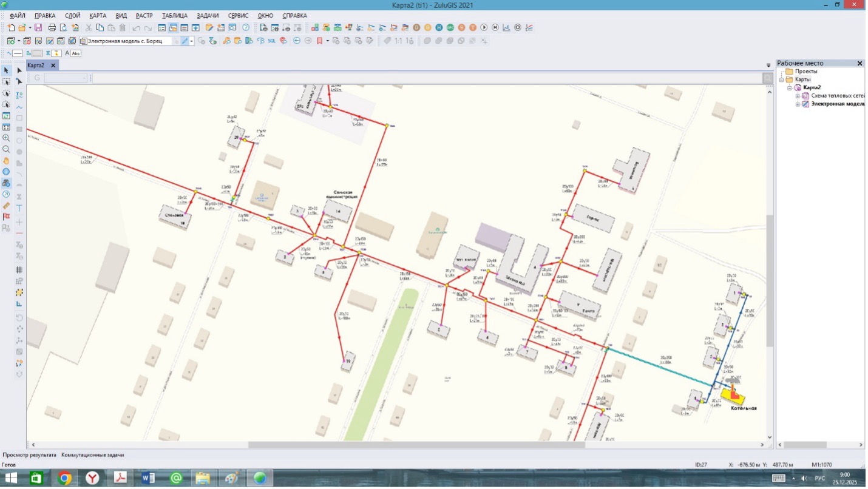Select the Zoom Out magnifier tool
The height and width of the screenshot is (489, 868).
click(6, 149)
